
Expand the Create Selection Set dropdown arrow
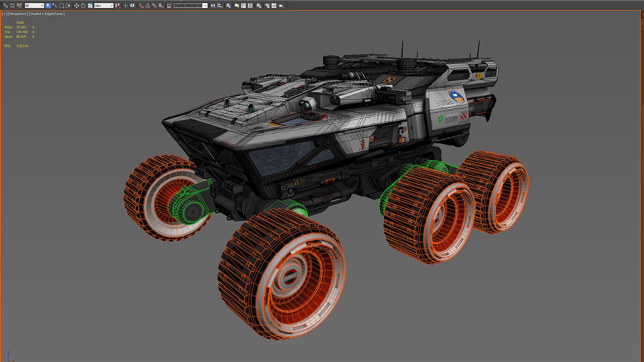point(205,6)
